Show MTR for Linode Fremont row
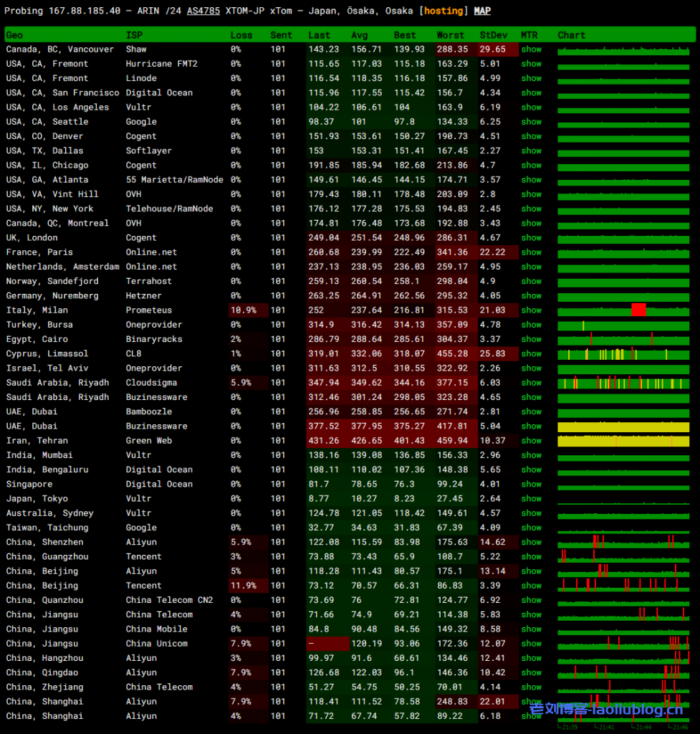Viewport: 700px width, 734px height. coord(531,78)
